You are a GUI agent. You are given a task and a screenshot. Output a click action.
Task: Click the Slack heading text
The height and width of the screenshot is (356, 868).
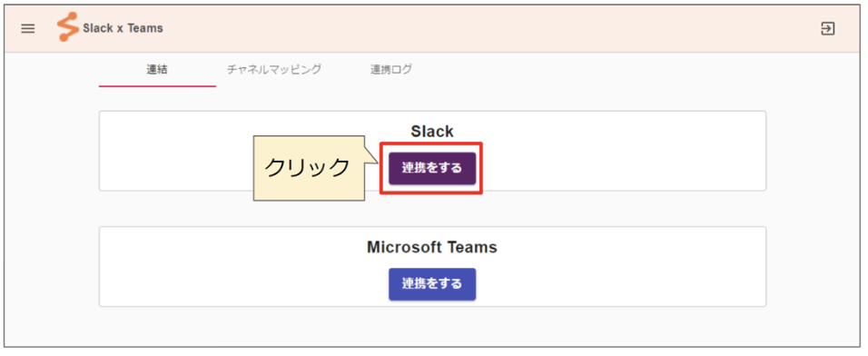coord(432,131)
